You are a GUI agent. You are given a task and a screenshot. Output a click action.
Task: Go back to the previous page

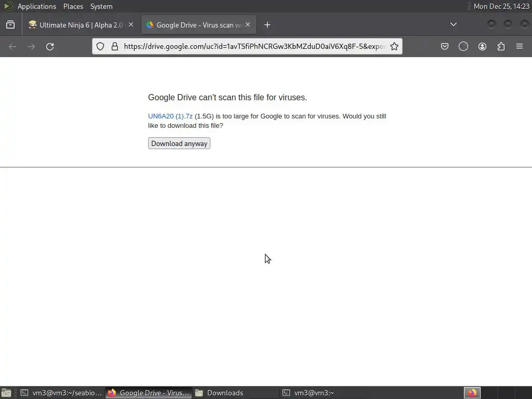pos(12,46)
